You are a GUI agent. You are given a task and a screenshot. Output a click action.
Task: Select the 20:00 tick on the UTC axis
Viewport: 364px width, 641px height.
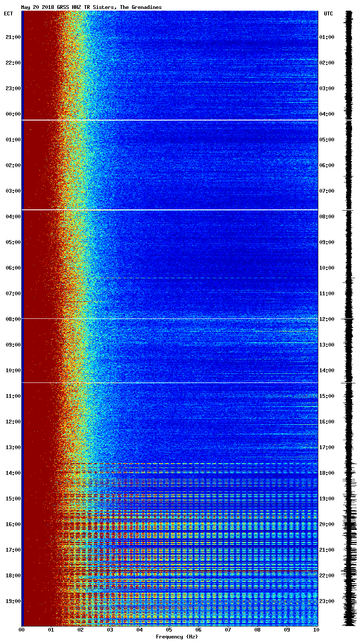[x=327, y=524]
